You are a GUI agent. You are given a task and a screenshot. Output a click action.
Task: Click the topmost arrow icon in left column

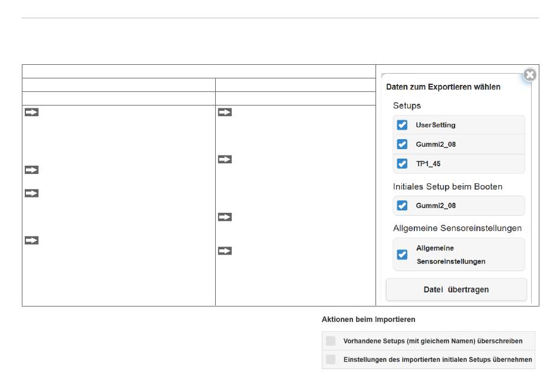click(31, 112)
